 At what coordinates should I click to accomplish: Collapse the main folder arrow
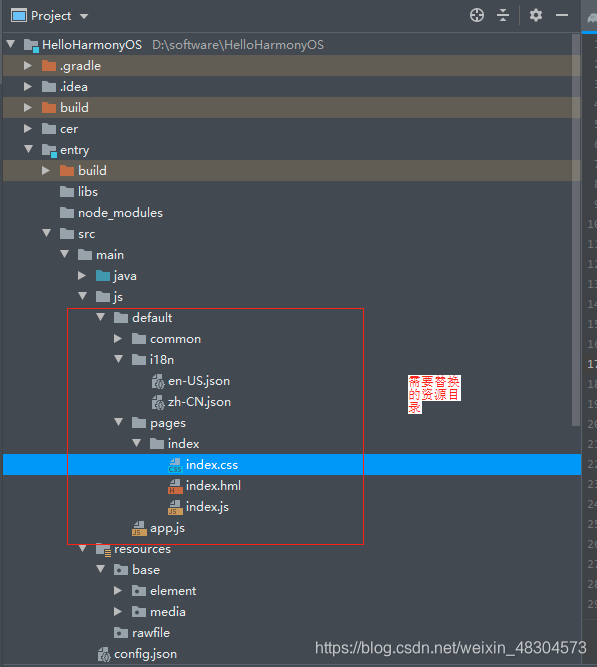tap(65, 254)
